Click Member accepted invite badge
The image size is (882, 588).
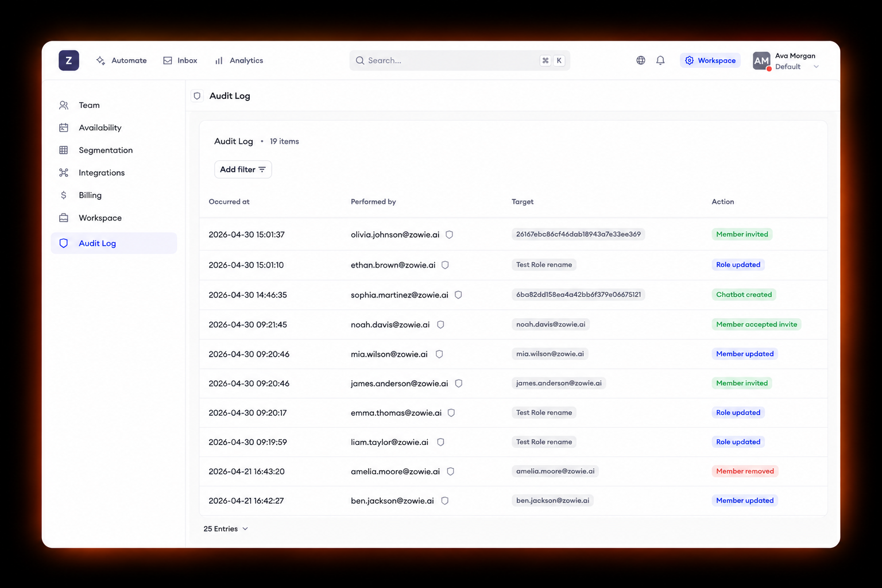pos(757,324)
